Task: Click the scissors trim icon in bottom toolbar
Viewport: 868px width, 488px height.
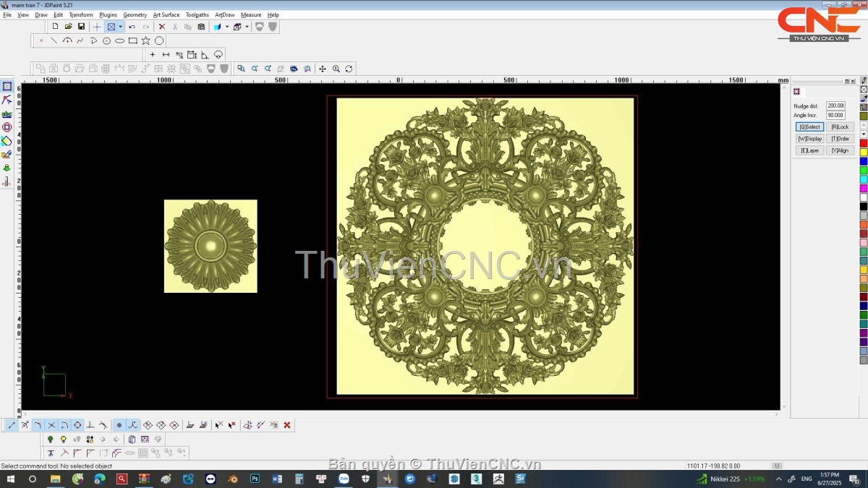Action: coord(51,453)
